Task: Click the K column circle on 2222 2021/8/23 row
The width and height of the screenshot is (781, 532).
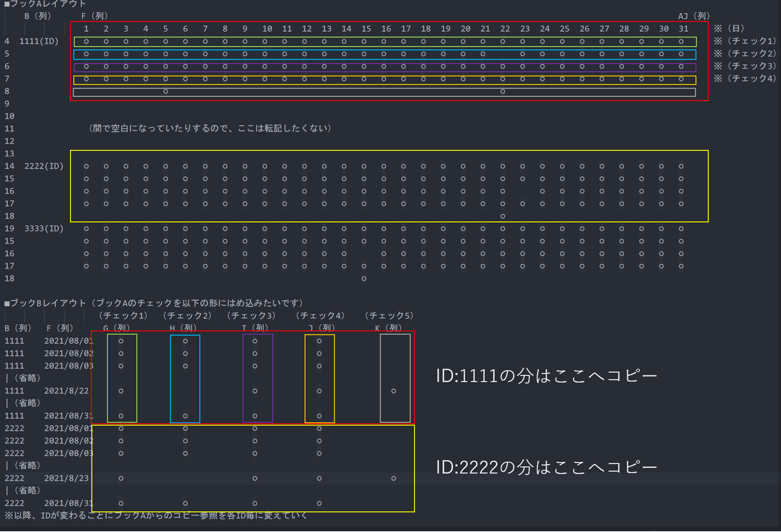Action: coord(393,478)
